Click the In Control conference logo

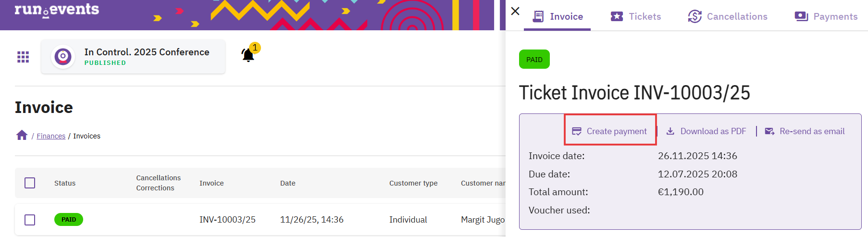(x=63, y=57)
